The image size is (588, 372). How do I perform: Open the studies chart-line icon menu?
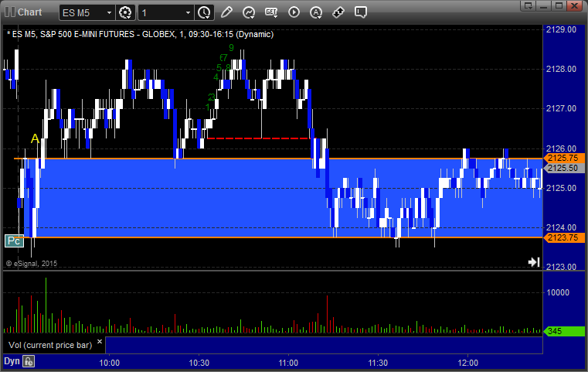tap(249, 12)
